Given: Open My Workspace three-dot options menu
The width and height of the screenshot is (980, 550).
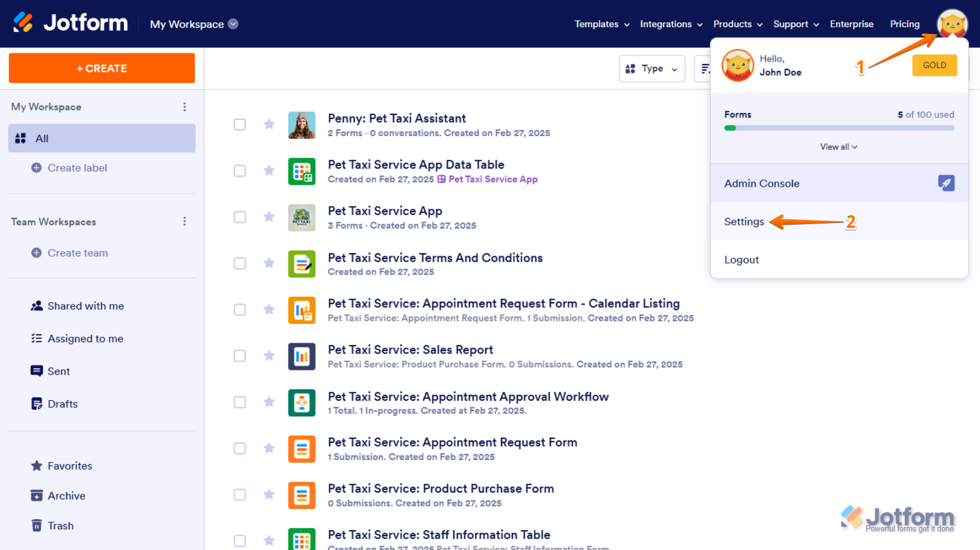Looking at the screenshot, I should (x=185, y=107).
